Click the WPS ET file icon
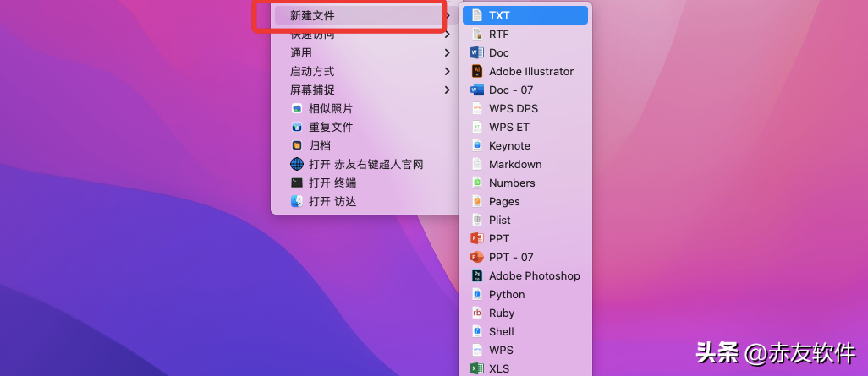Screen dimensions: 868x376 476,128
